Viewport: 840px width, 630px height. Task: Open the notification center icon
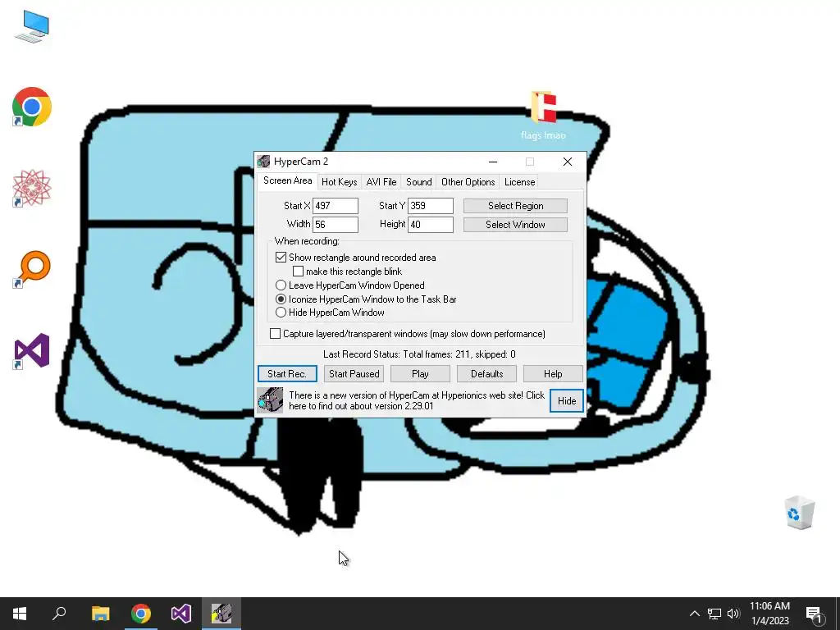point(814,614)
